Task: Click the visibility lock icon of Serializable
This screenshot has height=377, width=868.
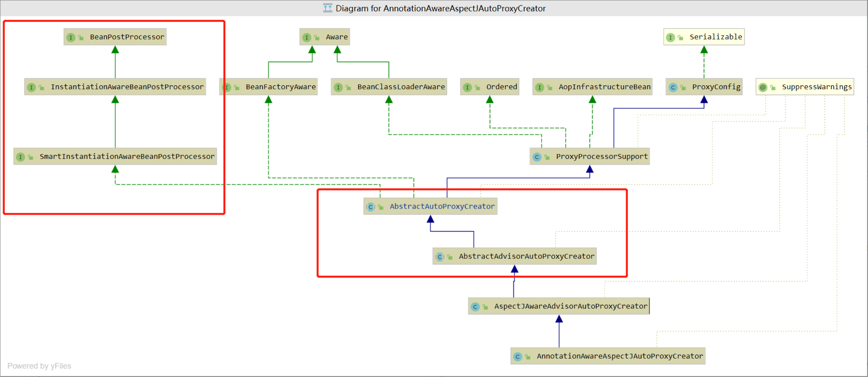Action: click(x=680, y=37)
